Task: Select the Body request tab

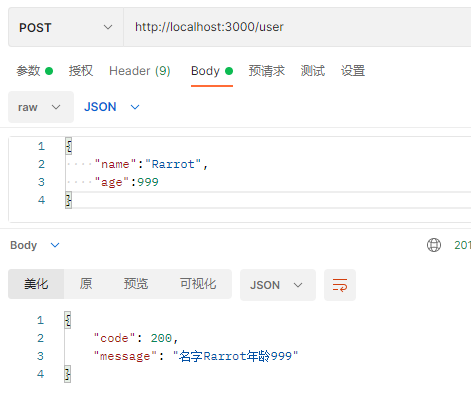Action: 212,71
